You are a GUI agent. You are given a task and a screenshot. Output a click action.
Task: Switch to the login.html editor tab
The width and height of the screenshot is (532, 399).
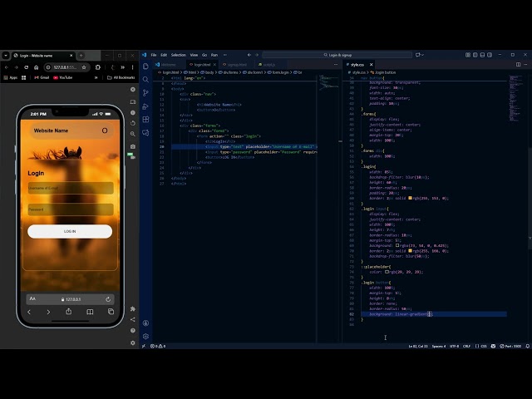201,64
